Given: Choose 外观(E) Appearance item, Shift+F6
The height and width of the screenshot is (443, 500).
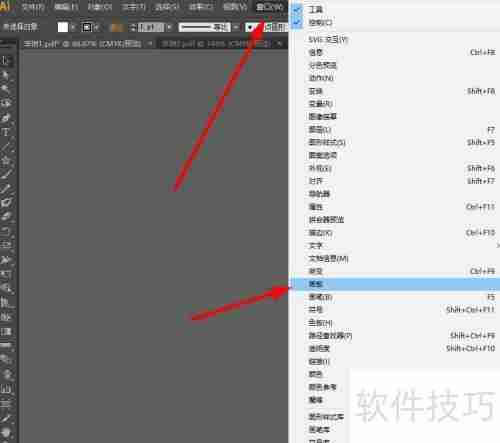Looking at the screenshot, I should [394, 168].
